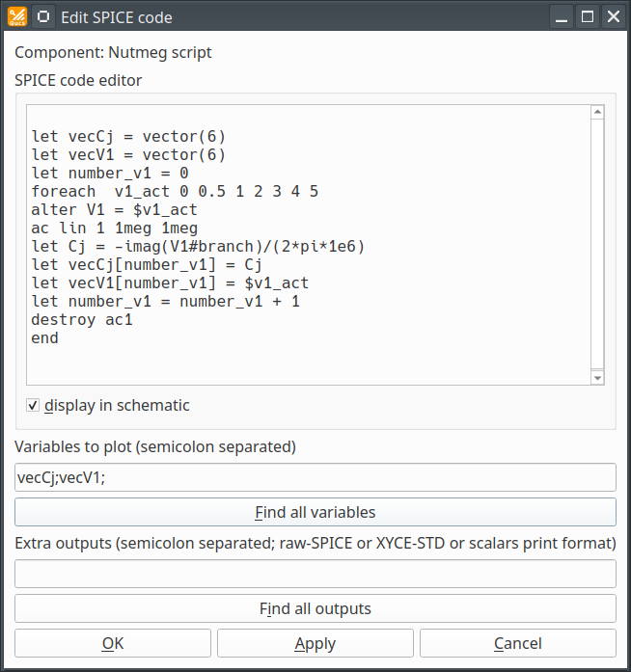Click the 'let vecCj = vector(6)' line
631x672 pixels.
pos(127,137)
